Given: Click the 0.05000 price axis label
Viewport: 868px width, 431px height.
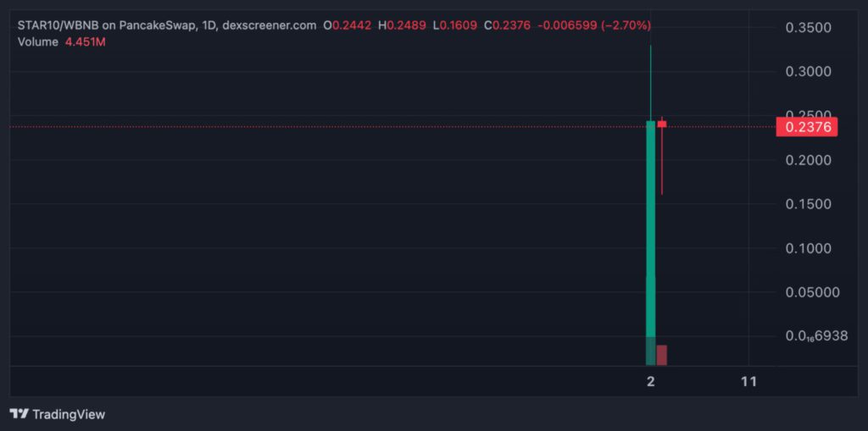Looking at the screenshot, I should 812,292.
